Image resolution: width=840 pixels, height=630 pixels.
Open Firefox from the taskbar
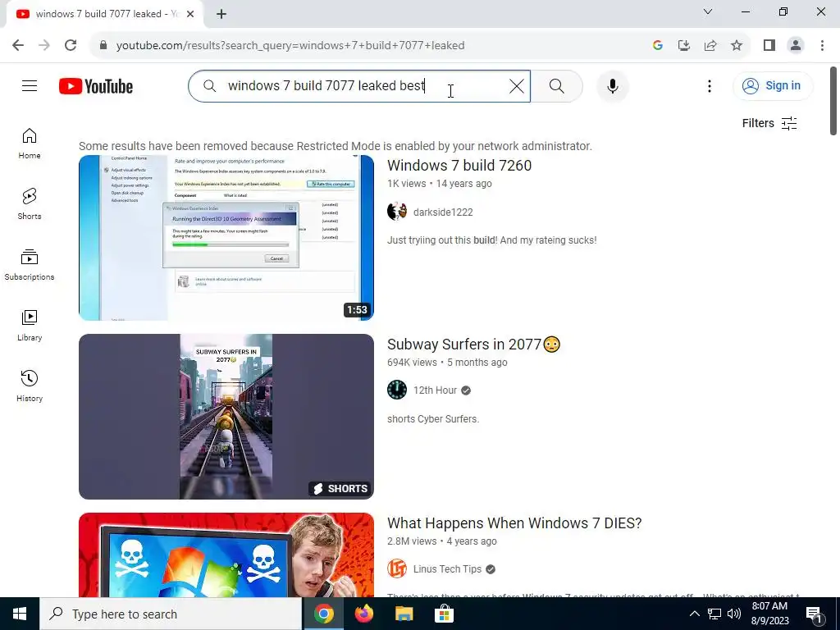click(x=364, y=614)
